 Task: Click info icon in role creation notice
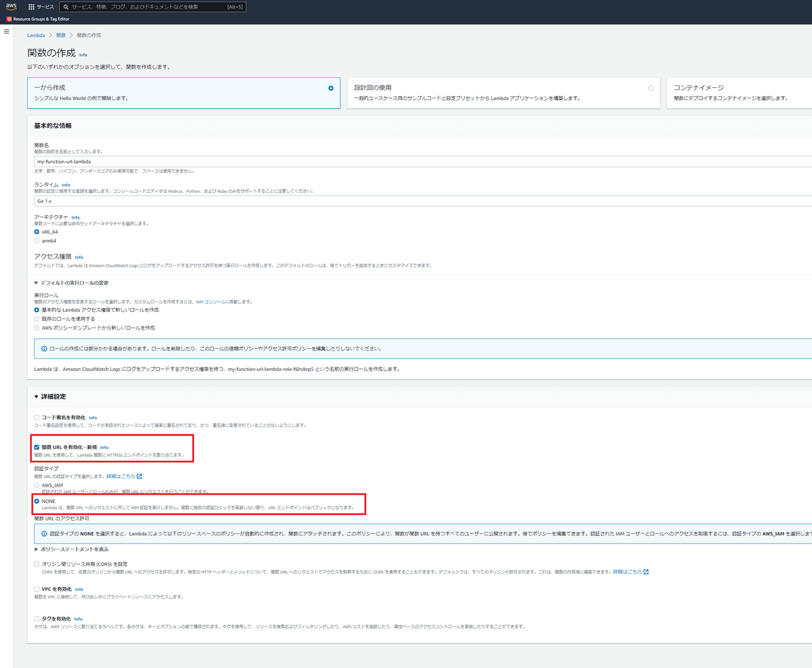[44, 349]
